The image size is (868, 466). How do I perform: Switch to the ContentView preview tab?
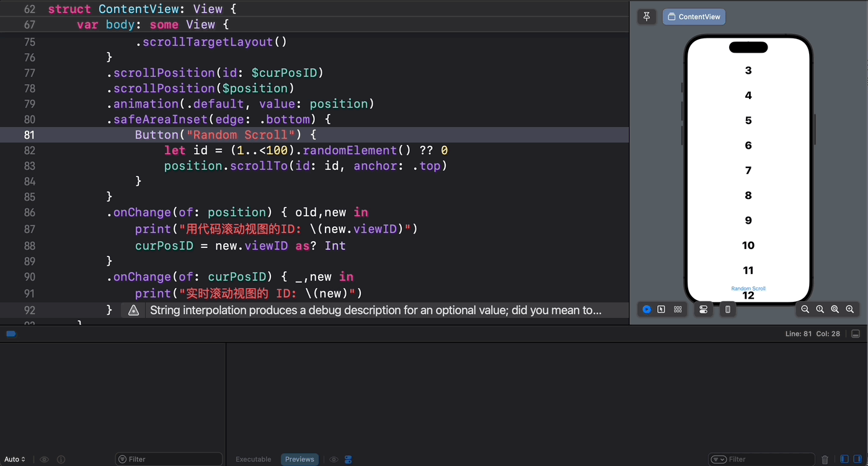click(694, 17)
